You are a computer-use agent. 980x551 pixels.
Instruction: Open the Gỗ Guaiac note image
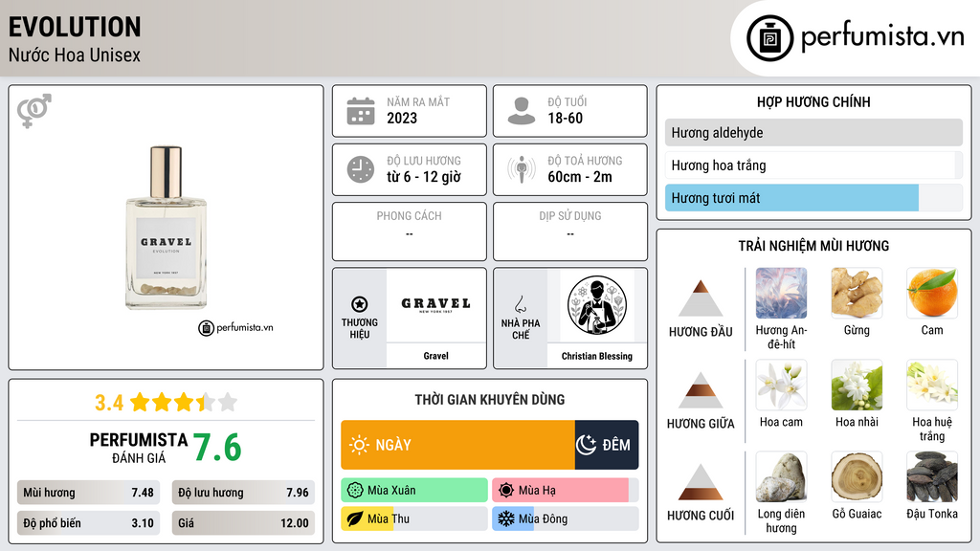857,476
